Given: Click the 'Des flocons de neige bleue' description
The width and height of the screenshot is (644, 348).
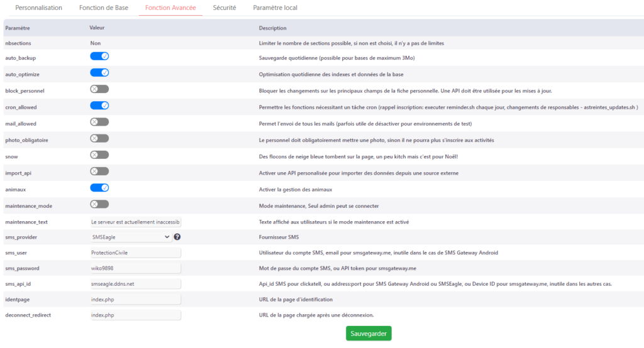Looking at the screenshot, I should tap(358, 156).
